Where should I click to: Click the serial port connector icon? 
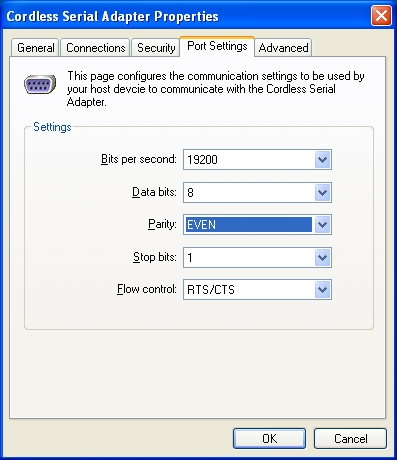[x=40, y=84]
